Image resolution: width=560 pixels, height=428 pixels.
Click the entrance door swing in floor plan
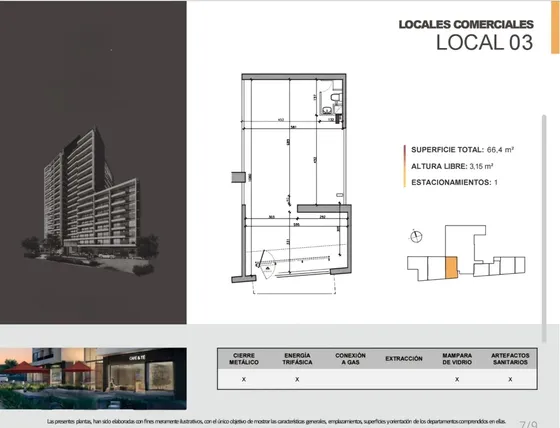266,265
